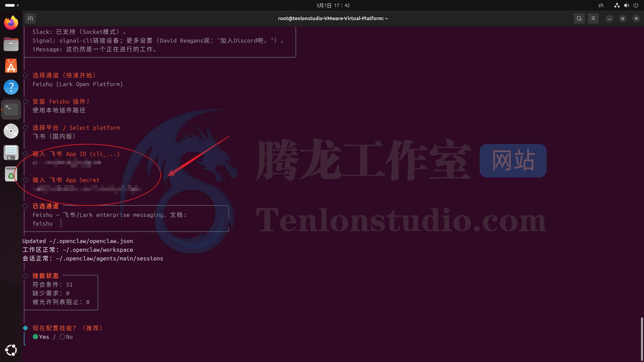Open the terminal hamburger menu
The image size is (644, 362).
click(x=593, y=18)
